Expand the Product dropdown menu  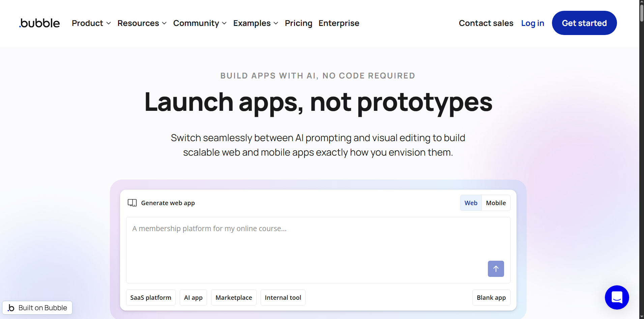pos(91,23)
